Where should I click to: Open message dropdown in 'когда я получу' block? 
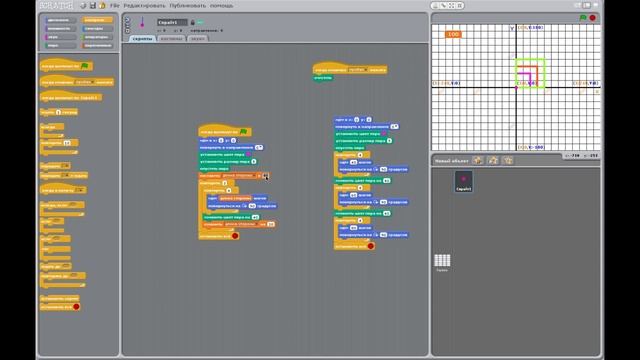(79, 190)
